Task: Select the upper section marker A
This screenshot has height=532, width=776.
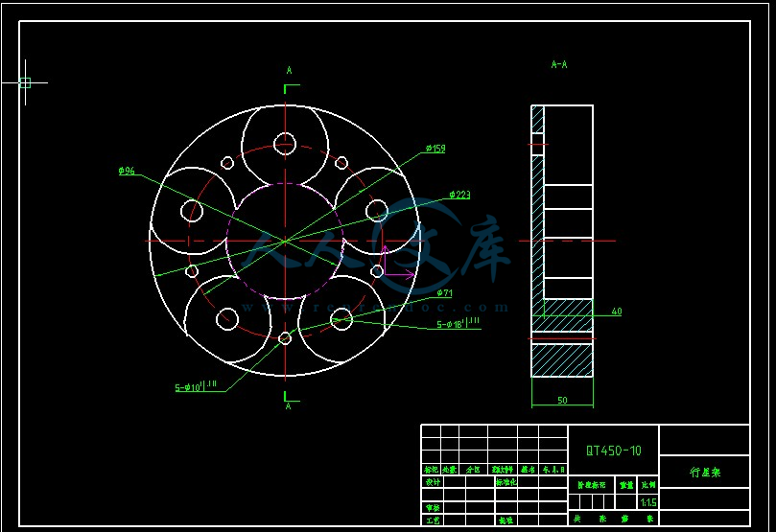Action: coord(289,71)
